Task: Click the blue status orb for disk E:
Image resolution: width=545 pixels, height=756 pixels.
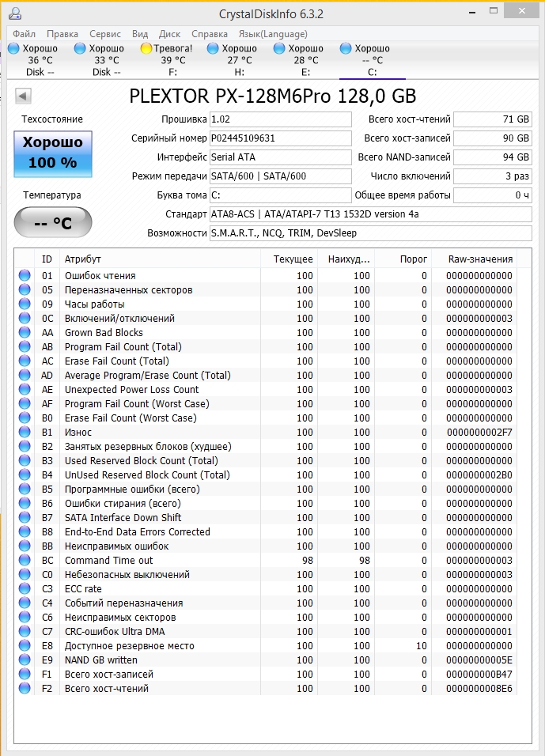Action: (279, 48)
